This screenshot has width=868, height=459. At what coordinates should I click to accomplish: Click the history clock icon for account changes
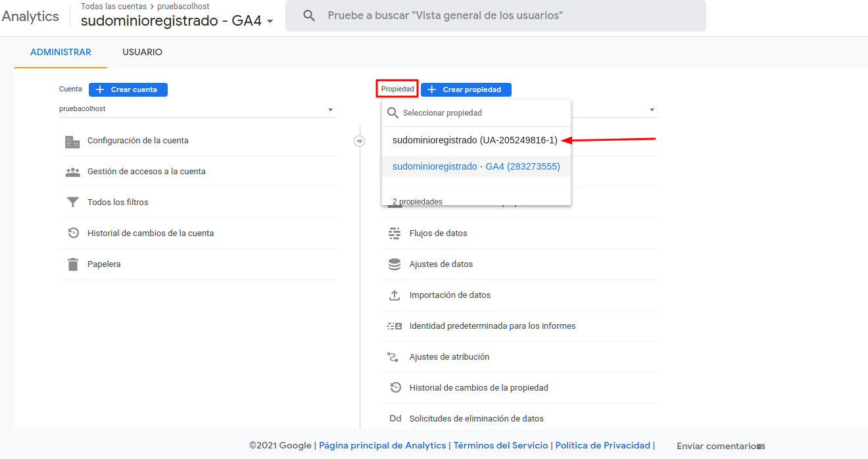[74, 233]
